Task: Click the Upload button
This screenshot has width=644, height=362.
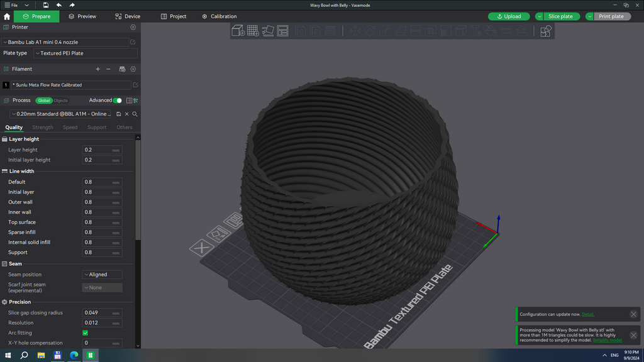Action: (509, 16)
